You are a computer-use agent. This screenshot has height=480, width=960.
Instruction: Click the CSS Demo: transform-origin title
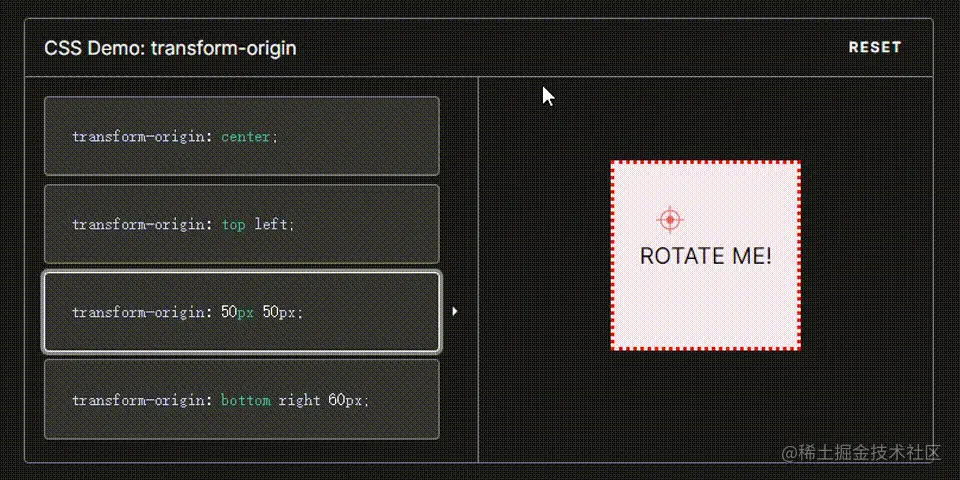pyautogui.click(x=170, y=48)
